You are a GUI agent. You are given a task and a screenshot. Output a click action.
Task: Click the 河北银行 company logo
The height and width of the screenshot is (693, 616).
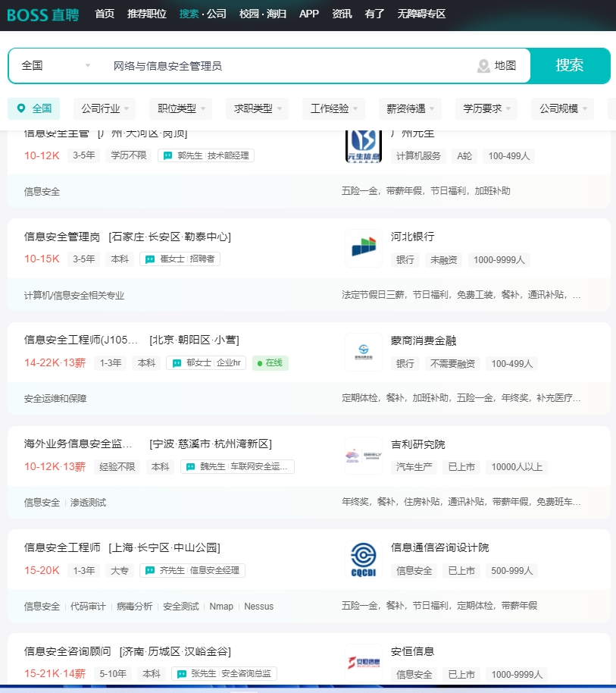(x=364, y=248)
